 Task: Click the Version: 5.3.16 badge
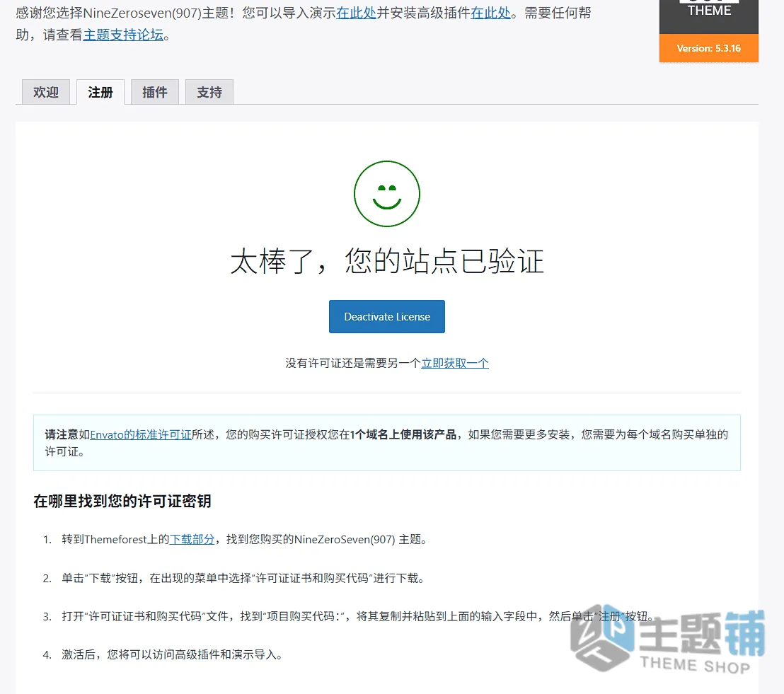coord(708,49)
